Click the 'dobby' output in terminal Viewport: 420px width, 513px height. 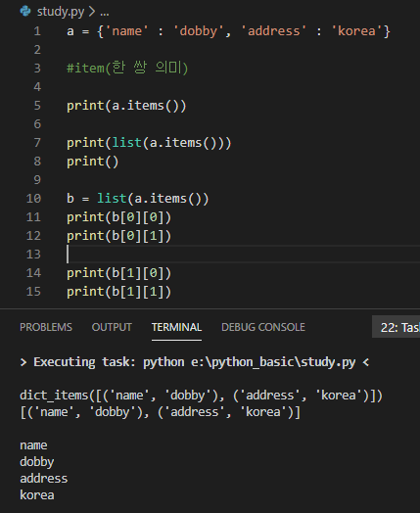[37, 462]
